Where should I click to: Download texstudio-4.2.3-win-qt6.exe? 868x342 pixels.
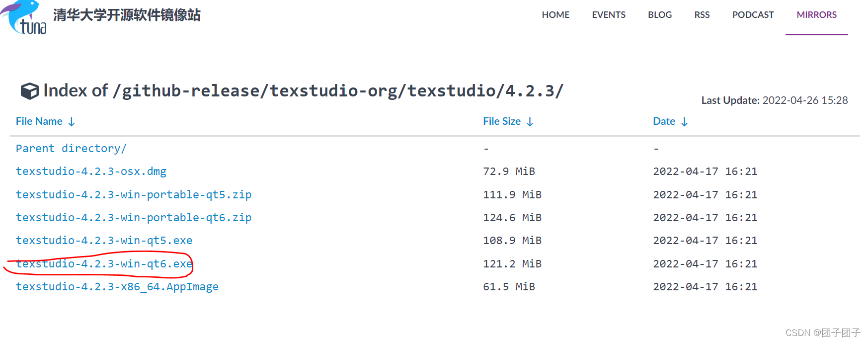coord(104,264)
